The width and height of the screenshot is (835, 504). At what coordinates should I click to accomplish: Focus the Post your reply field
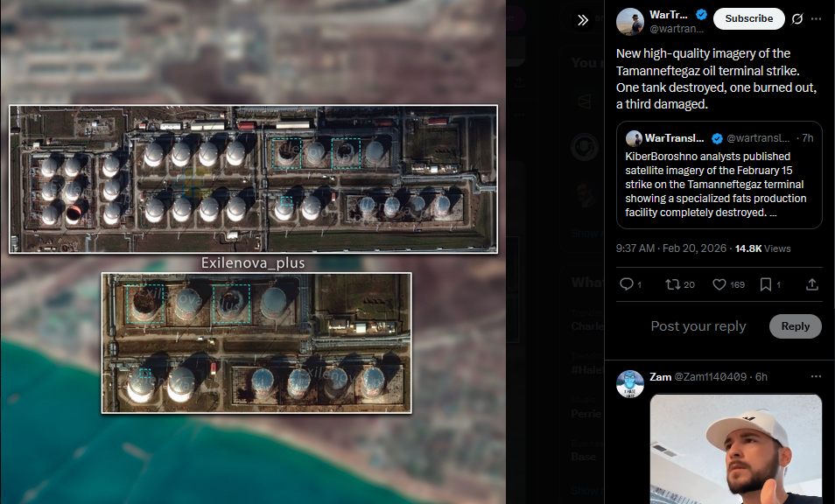(x=698, y=326)
